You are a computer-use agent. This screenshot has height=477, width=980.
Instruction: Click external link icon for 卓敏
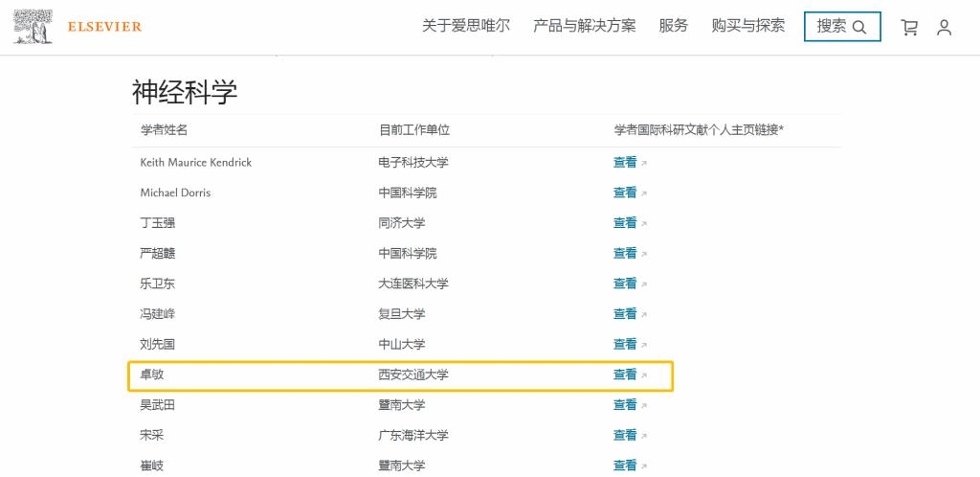(x=644, y=375)
